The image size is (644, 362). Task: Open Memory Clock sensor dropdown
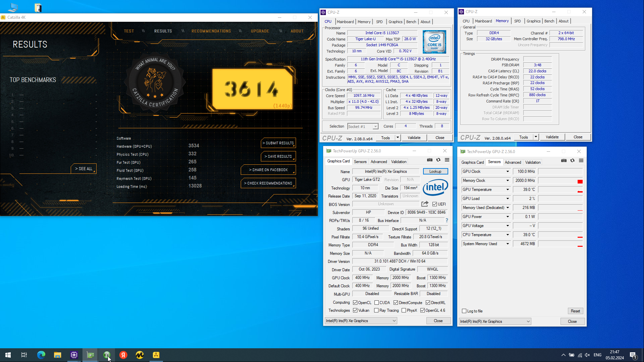click(x=508, y=180)
